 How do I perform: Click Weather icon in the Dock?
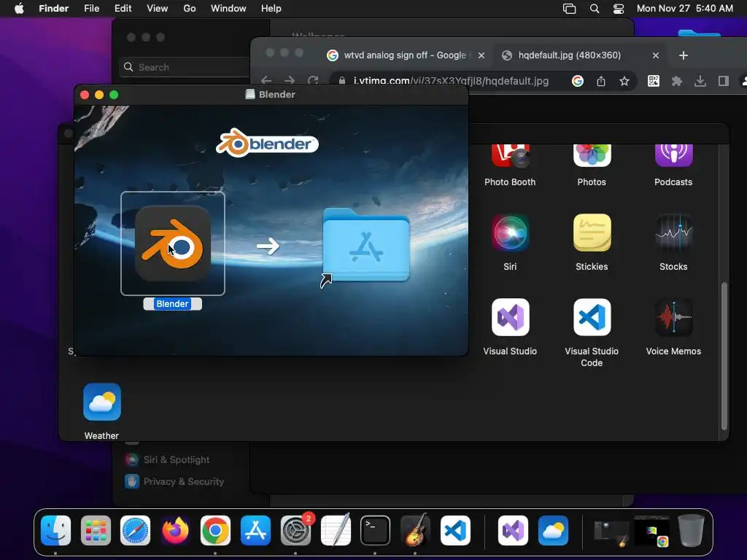(x=553, y=531)
